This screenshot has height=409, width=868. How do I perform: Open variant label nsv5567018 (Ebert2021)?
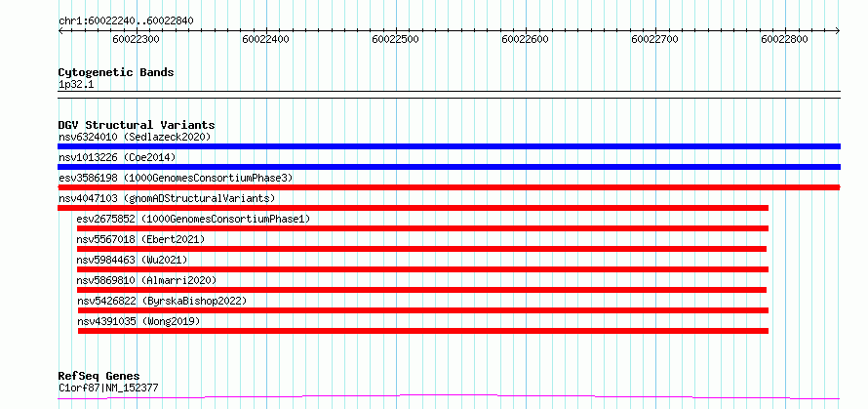[140, 239]
